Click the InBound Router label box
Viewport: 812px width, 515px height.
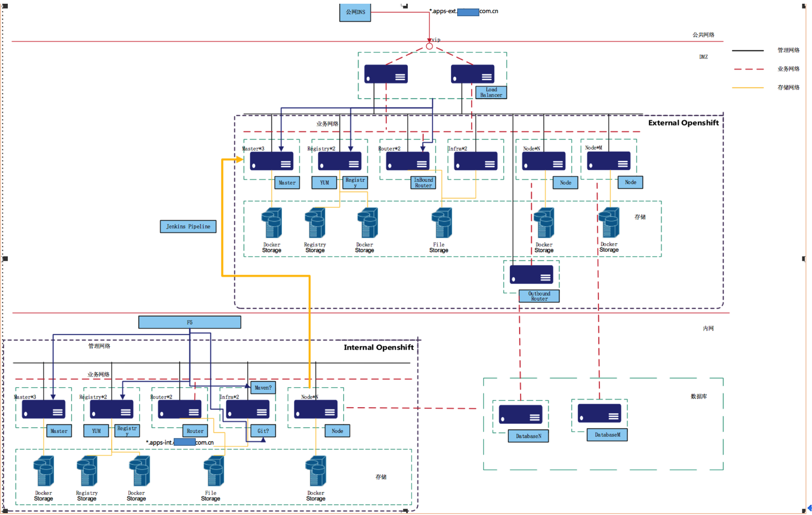(423, 183)
